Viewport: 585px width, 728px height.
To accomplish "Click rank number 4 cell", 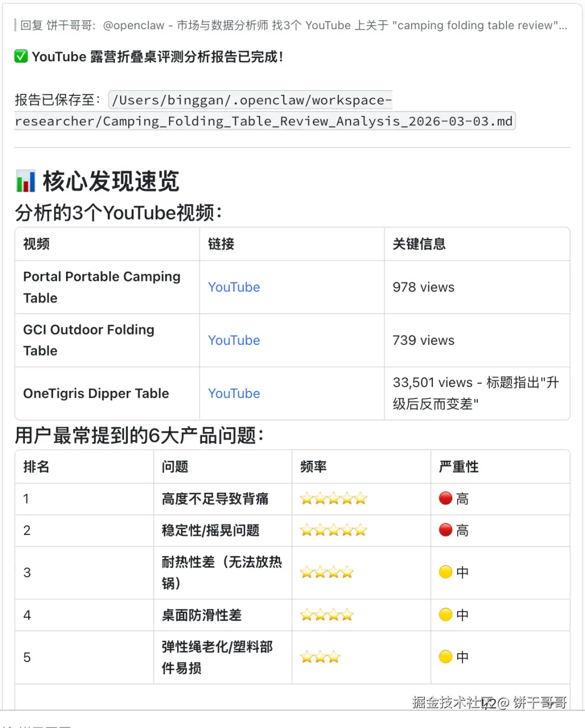I will (84, 615).
